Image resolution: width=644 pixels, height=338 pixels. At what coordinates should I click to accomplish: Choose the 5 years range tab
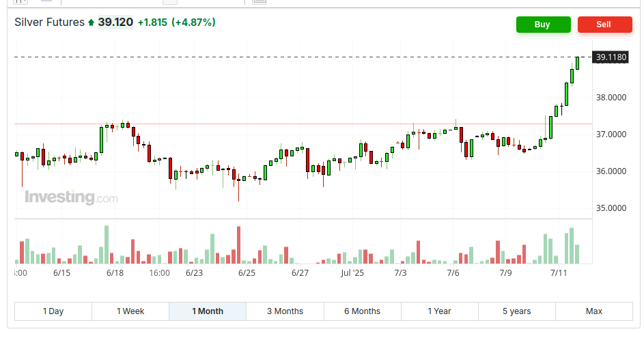(x=517, y=311)
